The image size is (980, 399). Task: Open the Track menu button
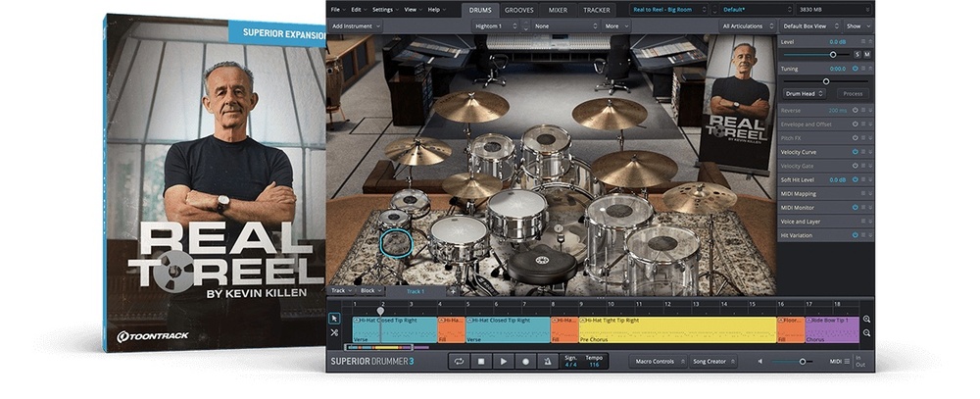tap(341, 291)
